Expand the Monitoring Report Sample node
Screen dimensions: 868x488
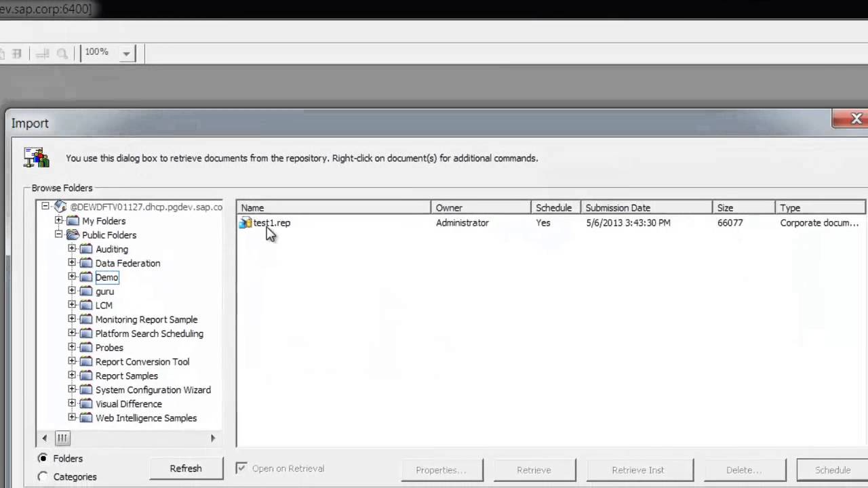pos(72,319)
